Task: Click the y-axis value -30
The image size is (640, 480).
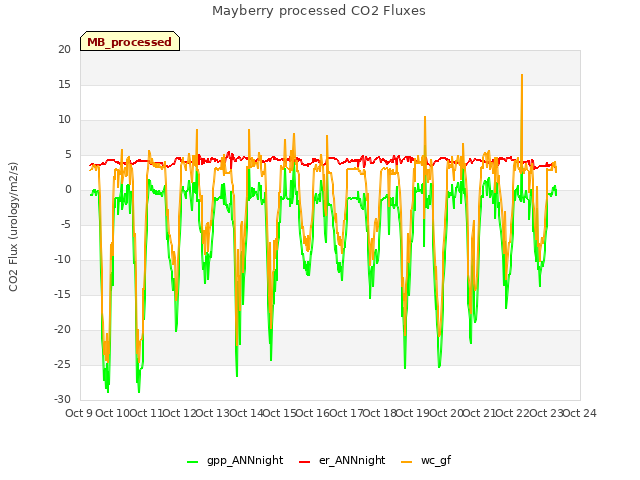Action: pyautogui.click(x=62, y=399)
